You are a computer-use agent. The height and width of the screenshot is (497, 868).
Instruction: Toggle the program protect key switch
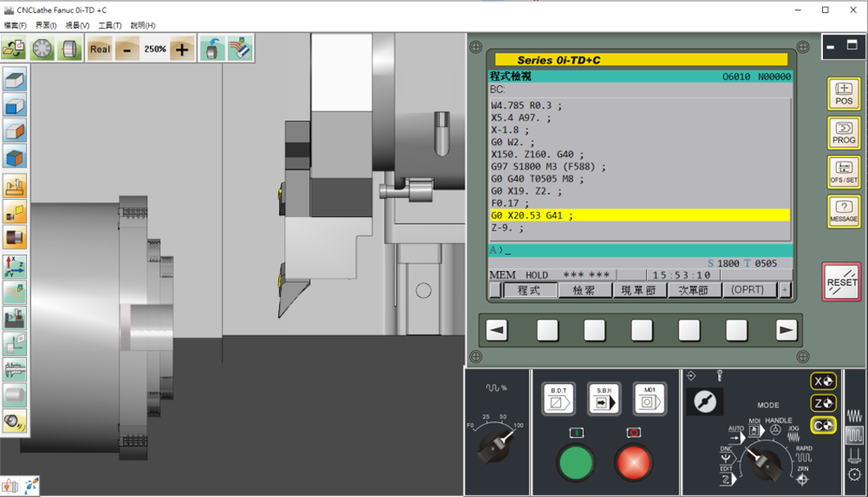click(705, 402)
